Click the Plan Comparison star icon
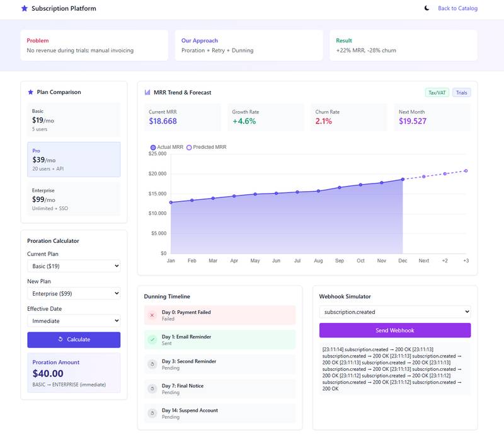 30,92
